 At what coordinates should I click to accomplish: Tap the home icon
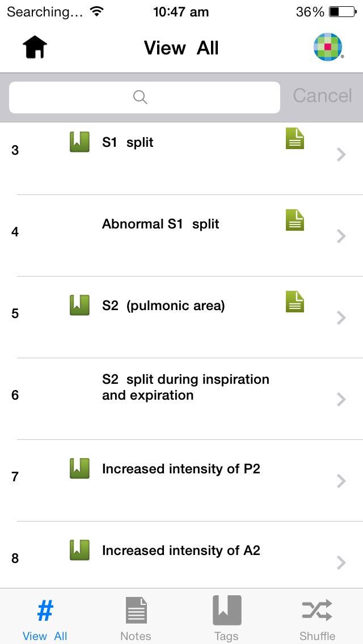click(35, 48)
